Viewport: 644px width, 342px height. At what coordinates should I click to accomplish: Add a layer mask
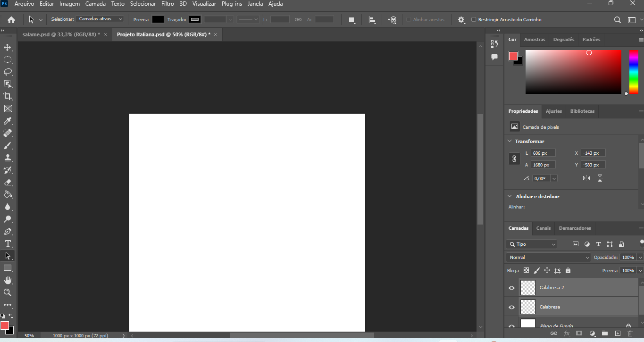(579, 334)
